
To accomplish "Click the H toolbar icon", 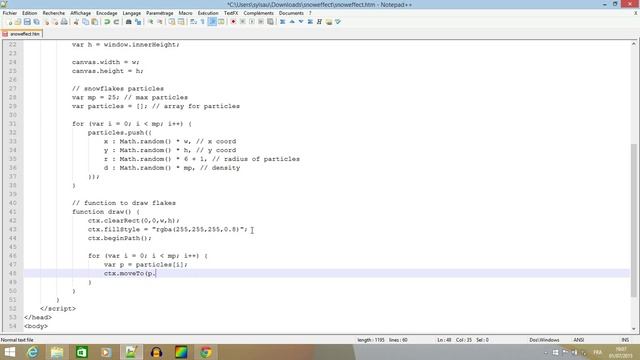I will pos(319,22).
